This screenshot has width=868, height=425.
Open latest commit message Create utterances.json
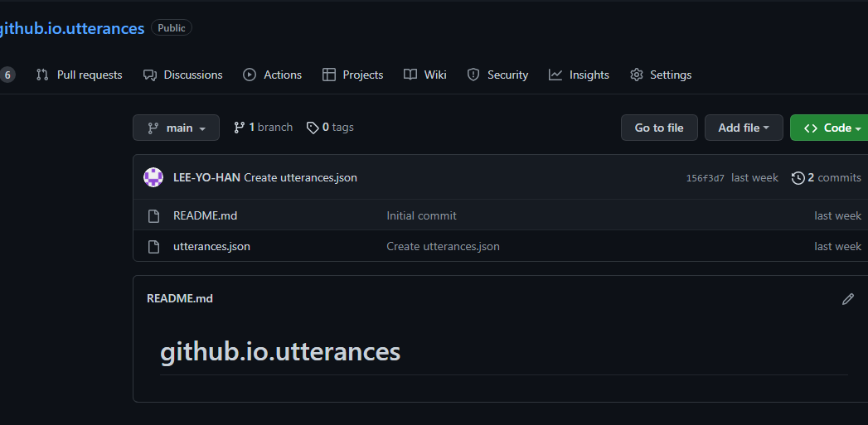click(x=301, y=177)
